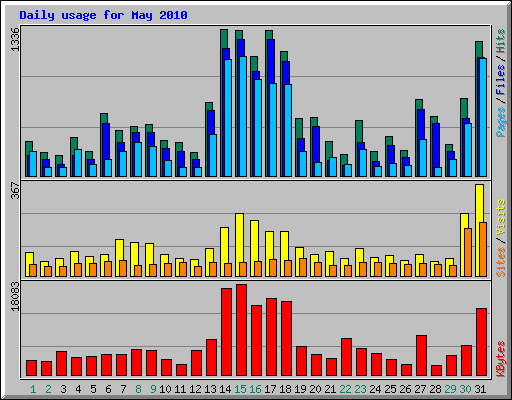Click day label 17 on the axis
512x400 pixels.
(x=270, y=389)
